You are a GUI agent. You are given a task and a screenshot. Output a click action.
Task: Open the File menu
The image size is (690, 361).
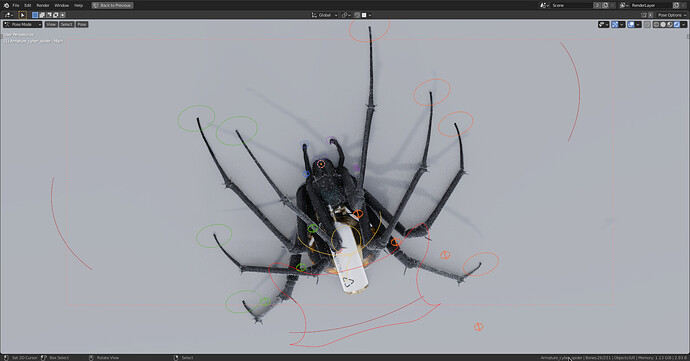pyautogui.click(x=16, y=5)
